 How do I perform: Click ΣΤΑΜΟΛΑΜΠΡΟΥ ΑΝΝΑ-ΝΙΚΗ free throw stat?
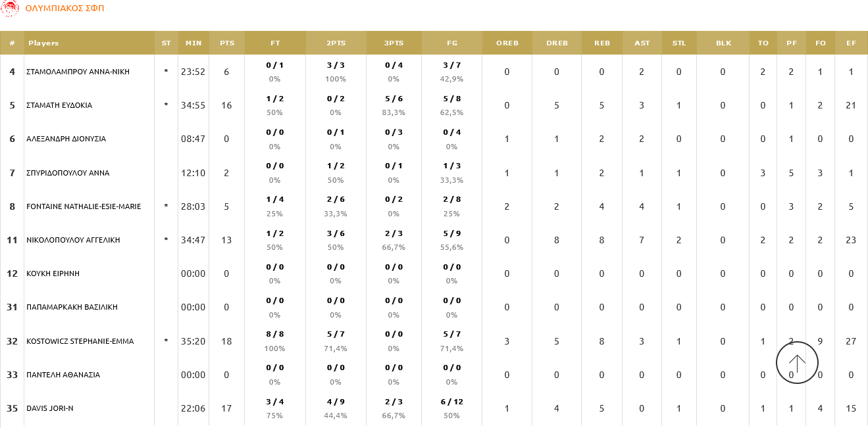[x=274, y=71]
